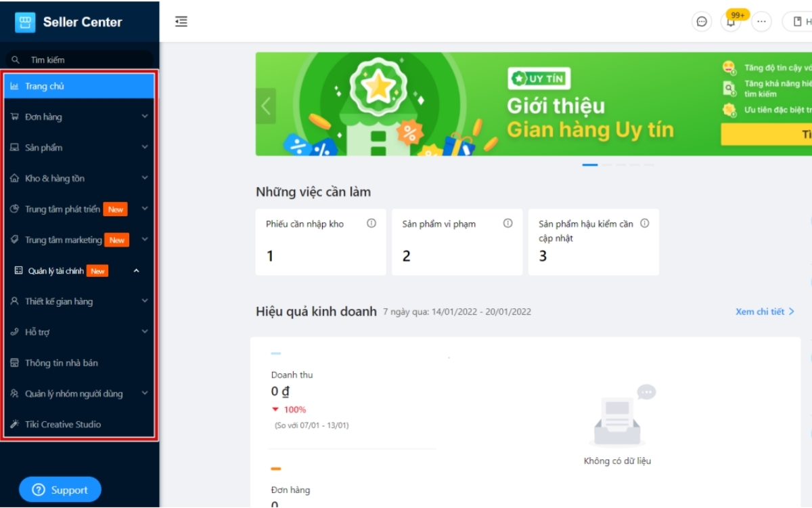Image resolution: width=812 pixels, height=508 pixels.
Task: Click the Thông tin nhà bán store icon
Action: 14,363
